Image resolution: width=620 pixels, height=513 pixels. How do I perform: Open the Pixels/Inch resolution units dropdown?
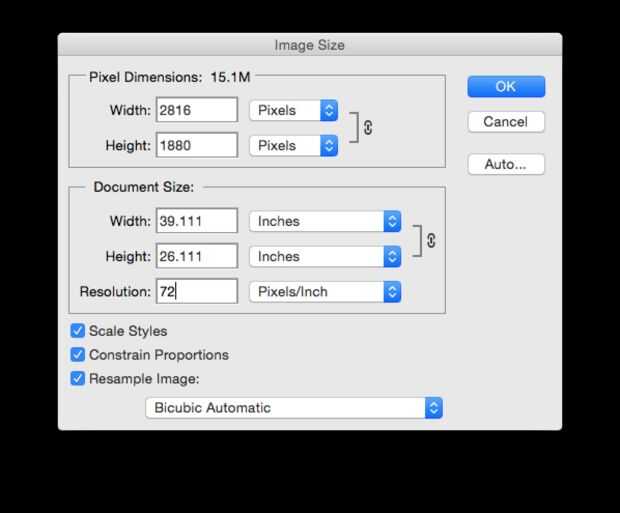tap(325, 291)
